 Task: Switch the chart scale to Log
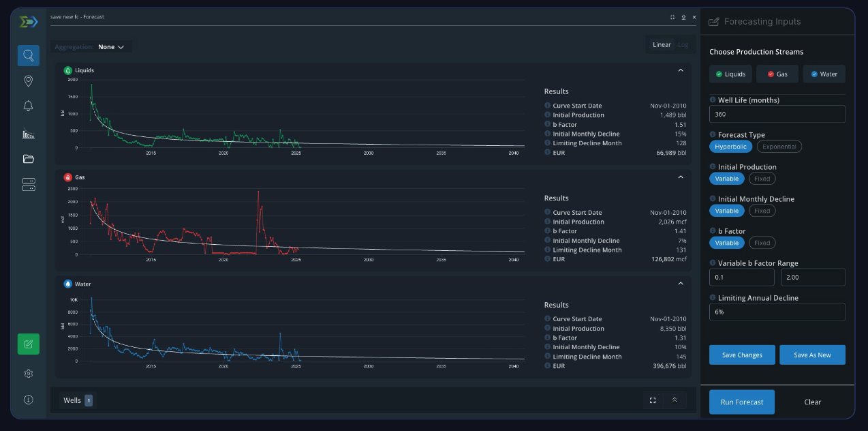[x=683, y=45]
